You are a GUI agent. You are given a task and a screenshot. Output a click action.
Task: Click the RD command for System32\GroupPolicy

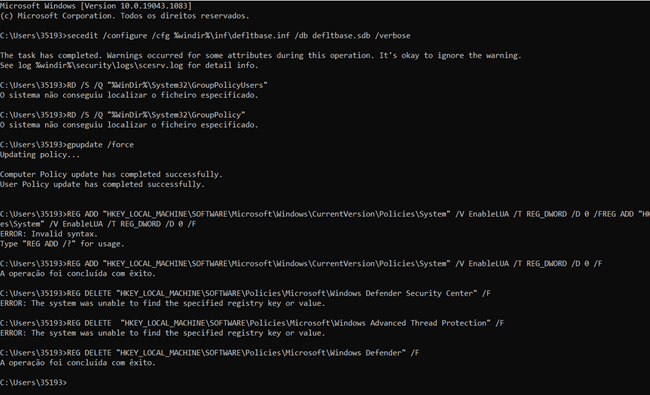pyautogui.click(x=123, y=115)
